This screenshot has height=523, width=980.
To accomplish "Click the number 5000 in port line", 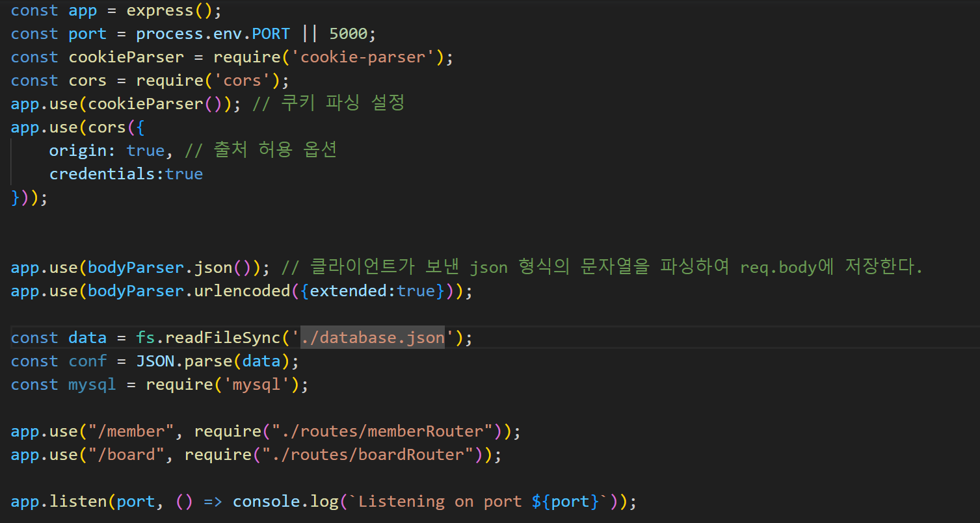I will coord(349,34).
